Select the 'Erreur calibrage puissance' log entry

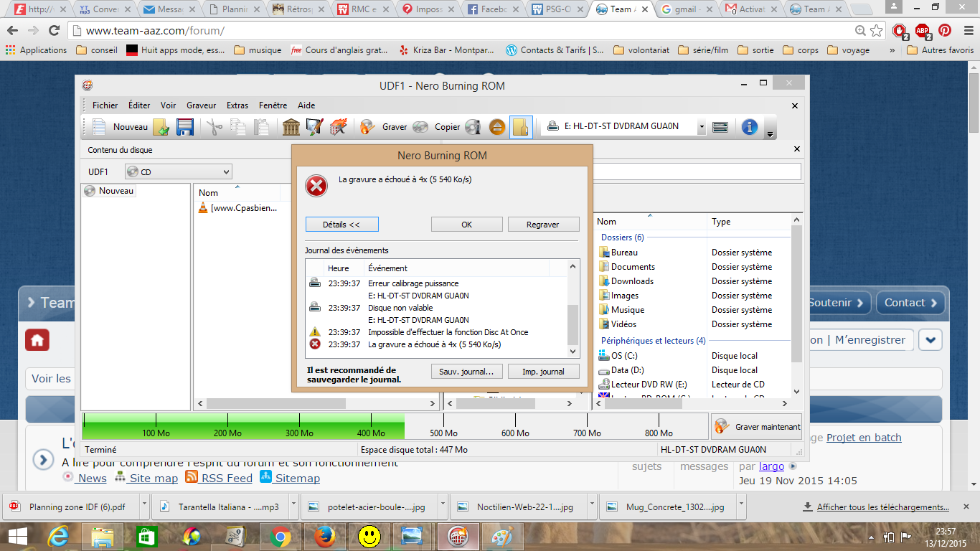(x=413, y=283)
